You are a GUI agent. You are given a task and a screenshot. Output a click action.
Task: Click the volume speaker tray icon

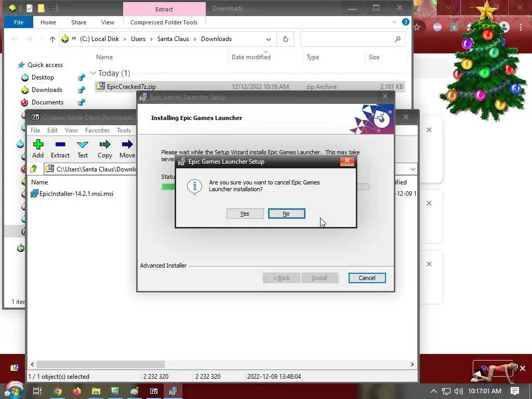coord(458,391)
